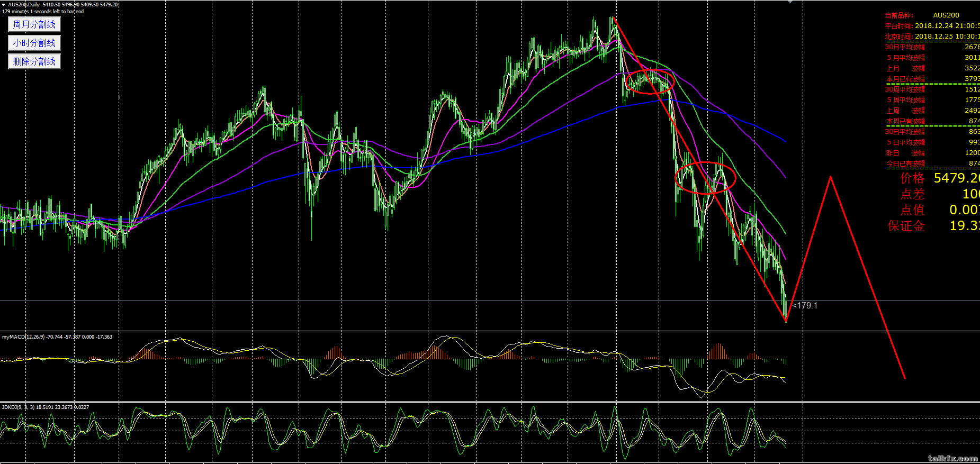Screen dimensions: 980x464
Task: Click the 小时分割线 button
Action: [34, 43]
